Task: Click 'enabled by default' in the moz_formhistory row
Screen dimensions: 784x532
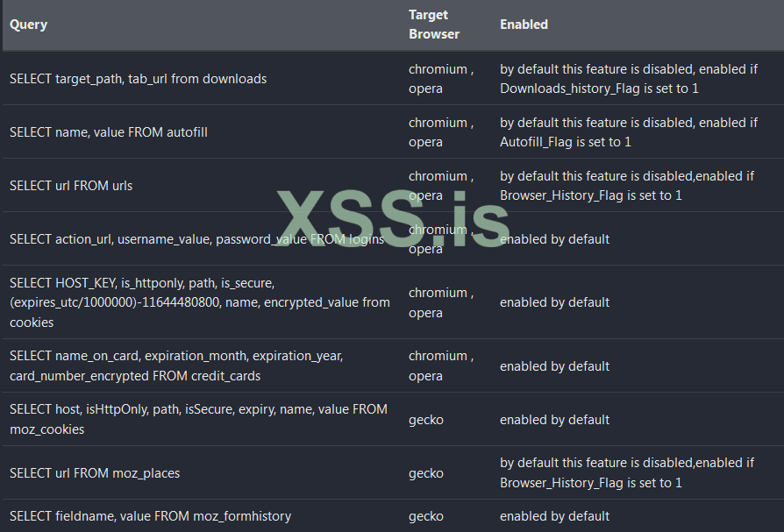Action: (x=554, y=516)
